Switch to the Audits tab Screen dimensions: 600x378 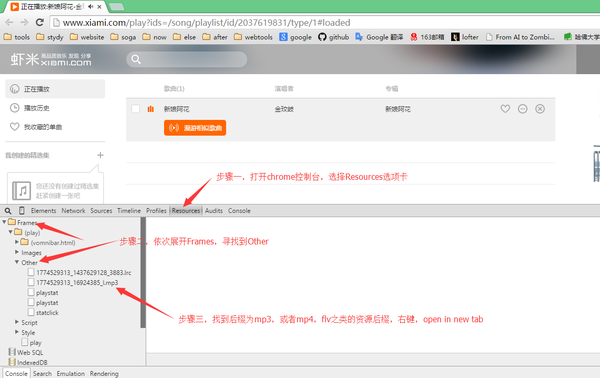(214, 211)
